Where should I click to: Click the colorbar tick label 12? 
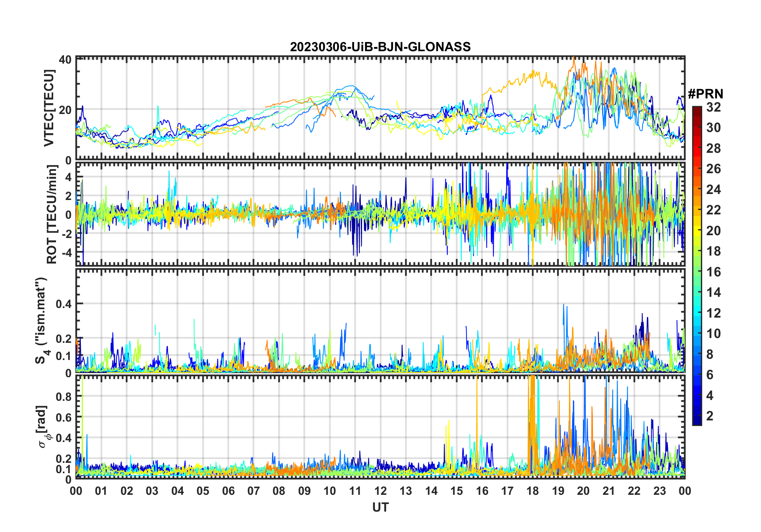713,313
